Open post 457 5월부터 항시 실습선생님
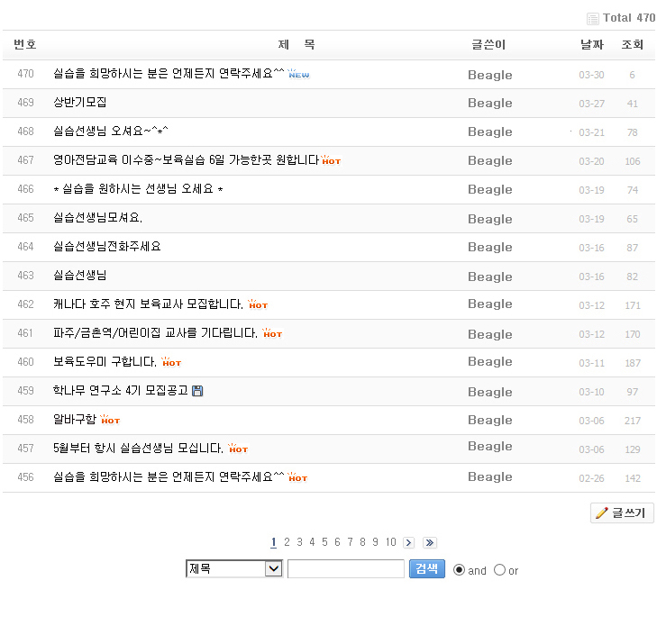The width and height of the screenshot is (666, 644). 138,449
